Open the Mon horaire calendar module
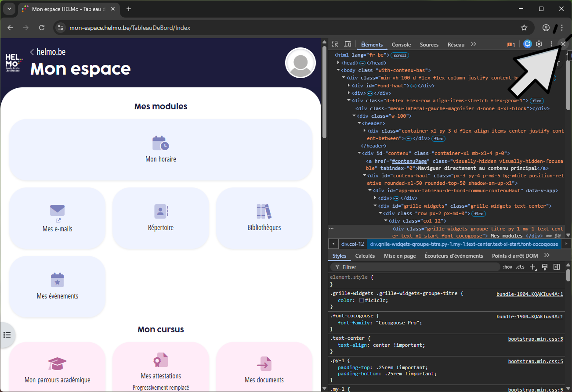572x392 pixels. pos(161,150)
